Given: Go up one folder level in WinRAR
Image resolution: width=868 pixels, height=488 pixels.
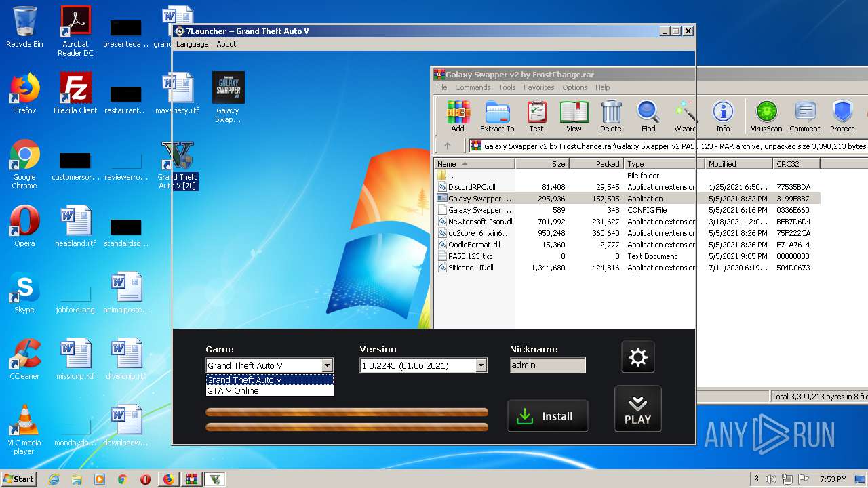Looking at the screenshot, I should point(448,146).
